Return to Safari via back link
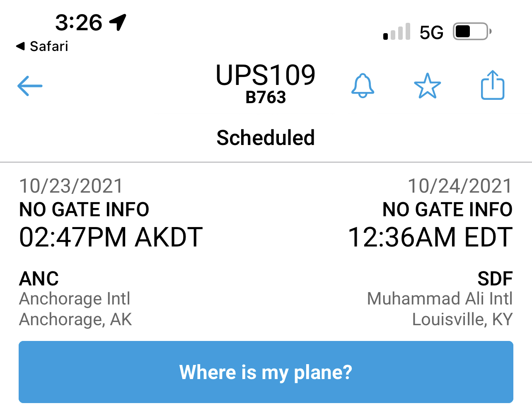Image resolution: width=532 pixels, height=418 pixels. (42, 46)
